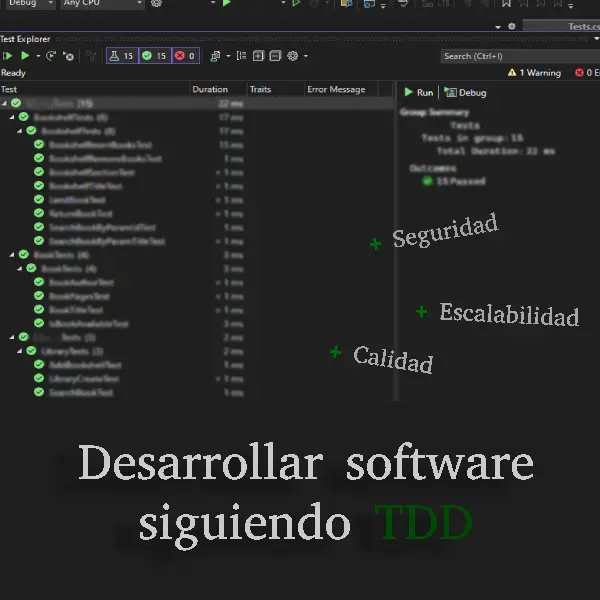
Task: Collapse the nested BookshelfTests class node
Action: point(19,131)
